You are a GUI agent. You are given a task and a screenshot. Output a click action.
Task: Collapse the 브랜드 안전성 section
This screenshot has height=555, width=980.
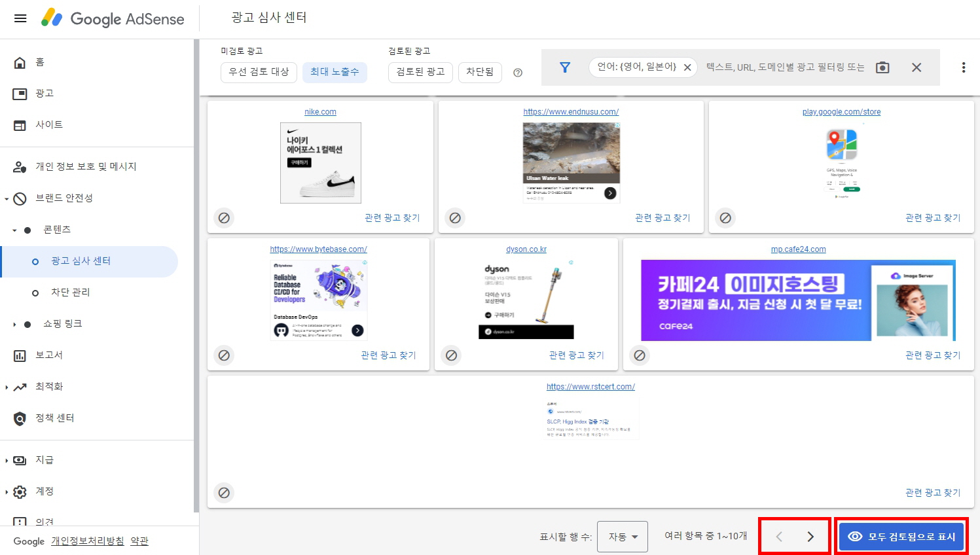point(7,198)
